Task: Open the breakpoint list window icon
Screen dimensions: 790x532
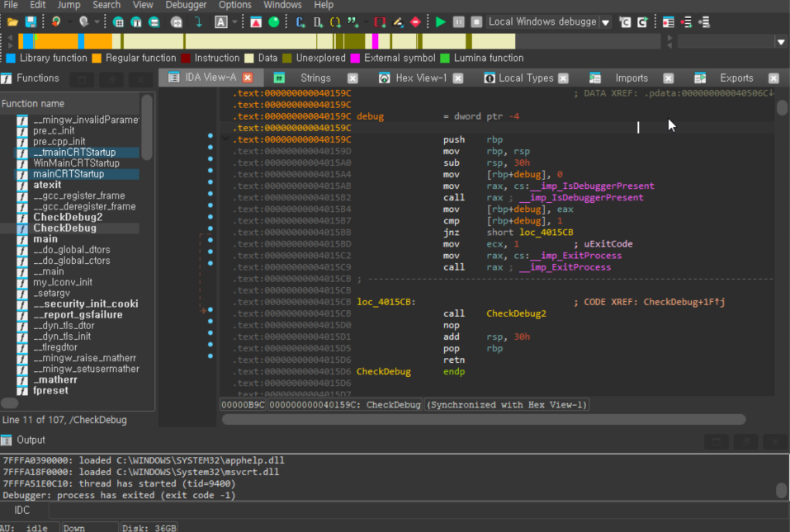Action: [669, 22]
